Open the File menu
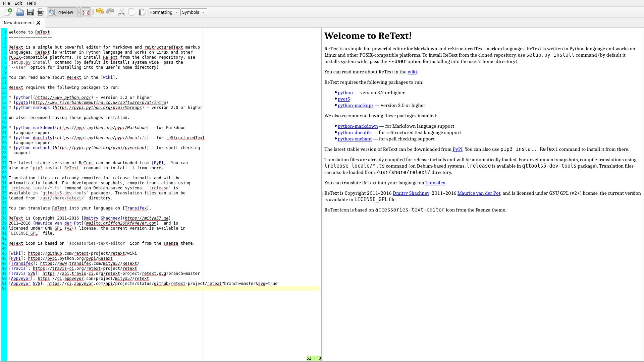This screenshot has height=362, width=644. click(x=6, y=3)
